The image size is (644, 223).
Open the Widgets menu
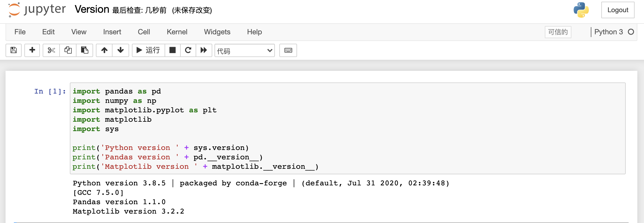tap(217, 32)
